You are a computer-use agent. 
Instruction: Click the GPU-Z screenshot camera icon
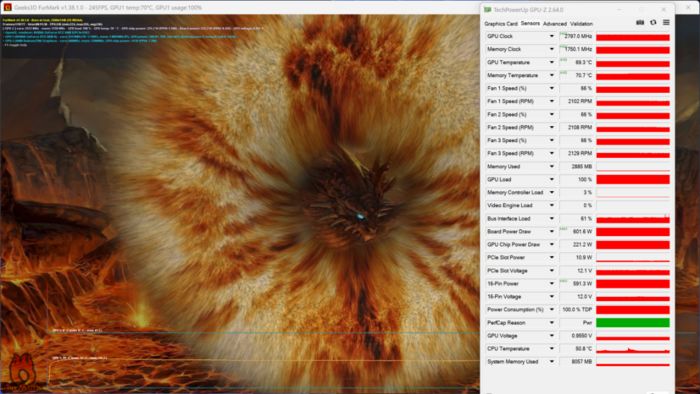click(x=640, y=22)
